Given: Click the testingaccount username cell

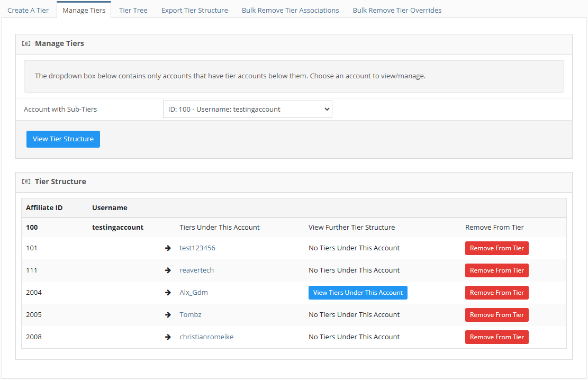Looking at the screenshot, I should [x=117, y=228].
